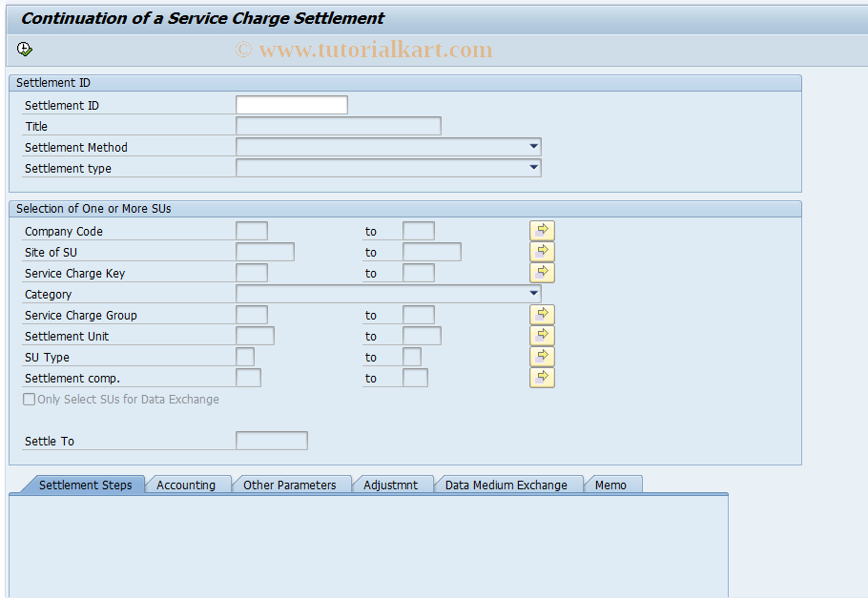This screenshot has width=868, height=599.
Task: Click the Title field
Action: click(339, 126)
